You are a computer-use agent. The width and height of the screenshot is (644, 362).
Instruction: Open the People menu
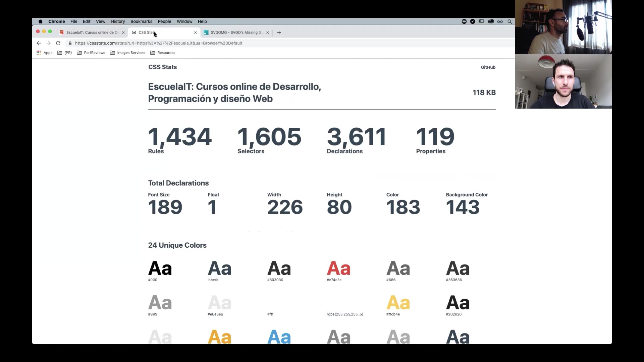164,21
